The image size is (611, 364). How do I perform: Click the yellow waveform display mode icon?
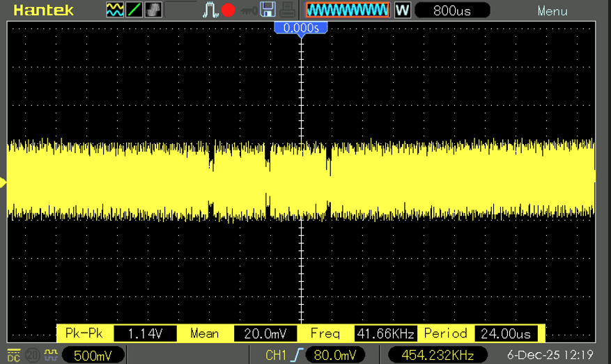[115, 10]
